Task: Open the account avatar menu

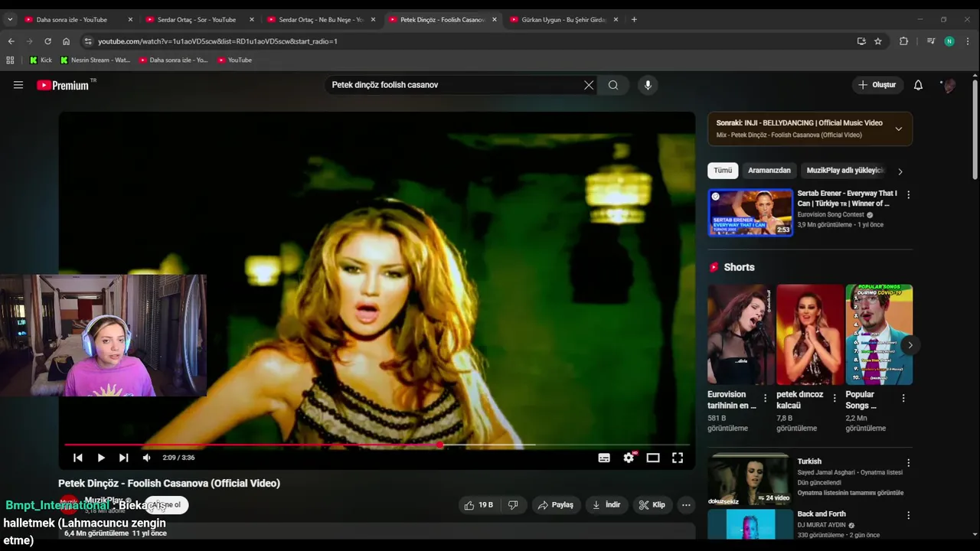Action: tap(949, 85)
